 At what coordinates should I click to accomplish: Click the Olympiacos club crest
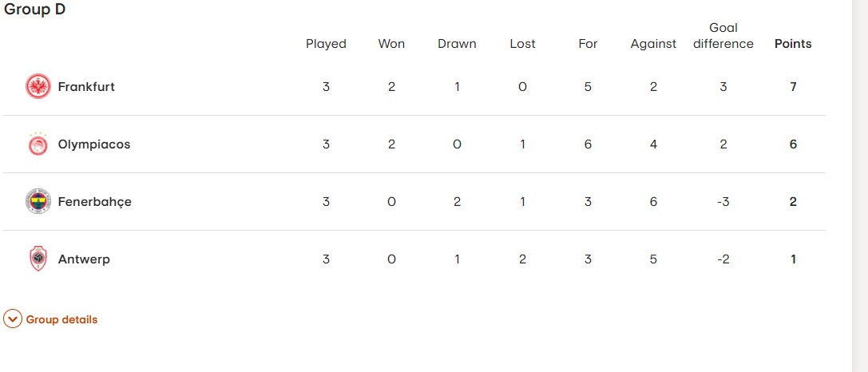point(38,144)
